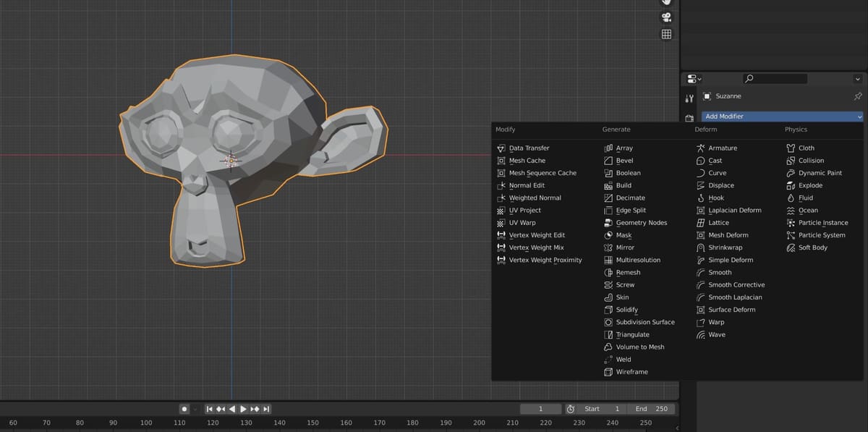Click the Solidify modifier icon

click(x=608, y=310)
